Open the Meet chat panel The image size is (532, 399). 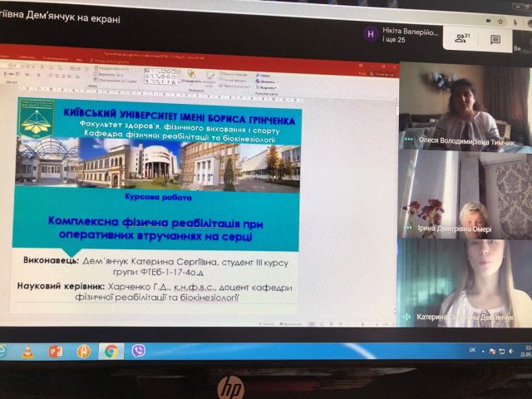495,38
